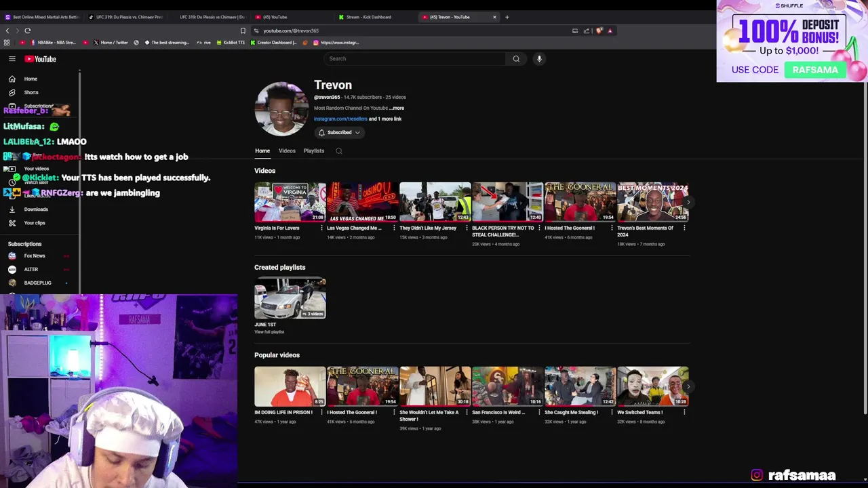Open options for Virginia Is For Lovers video
Image resolution: width=868 pixels, height=488 pixels.
[321, 228]
